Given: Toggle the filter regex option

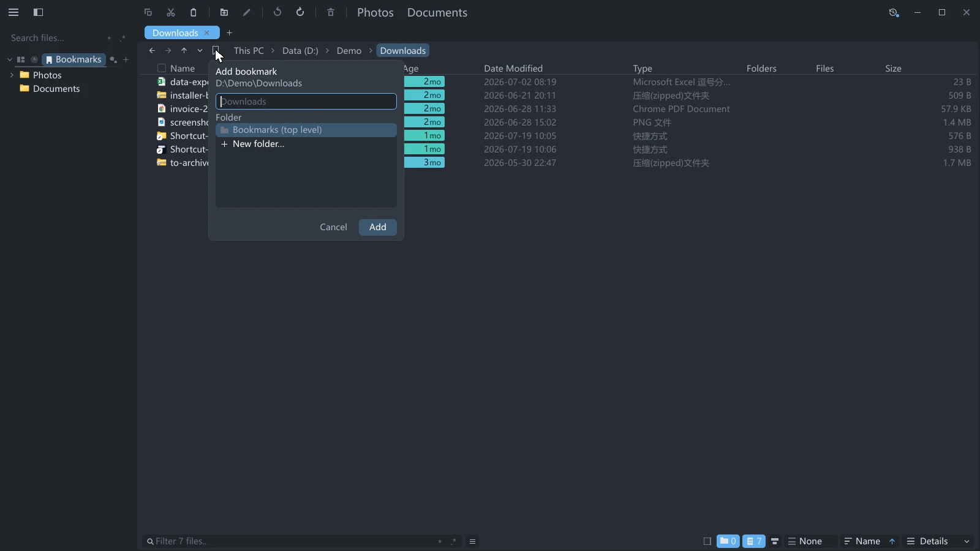Looking at the screenshot, I should click(x=454, y=541).
